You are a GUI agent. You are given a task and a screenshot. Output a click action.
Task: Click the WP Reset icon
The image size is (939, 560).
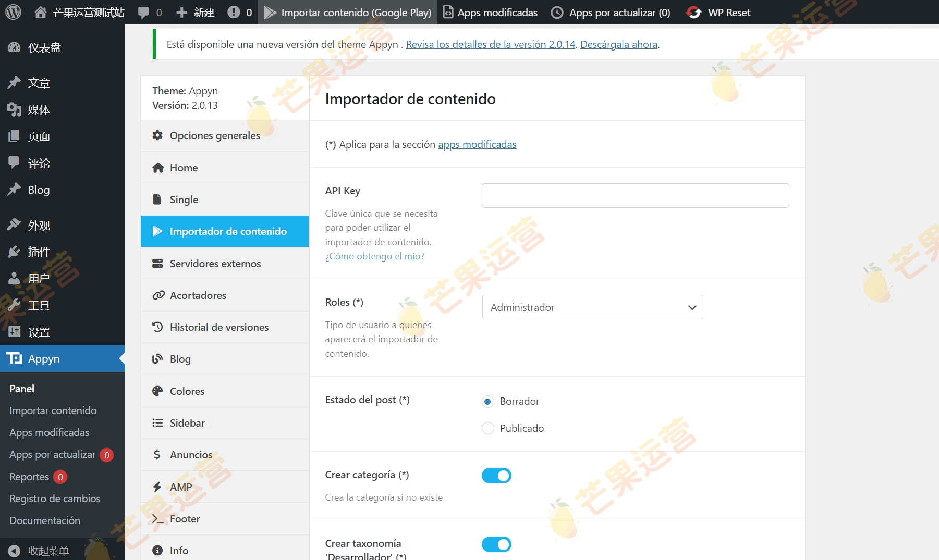(x=694, y=13)
